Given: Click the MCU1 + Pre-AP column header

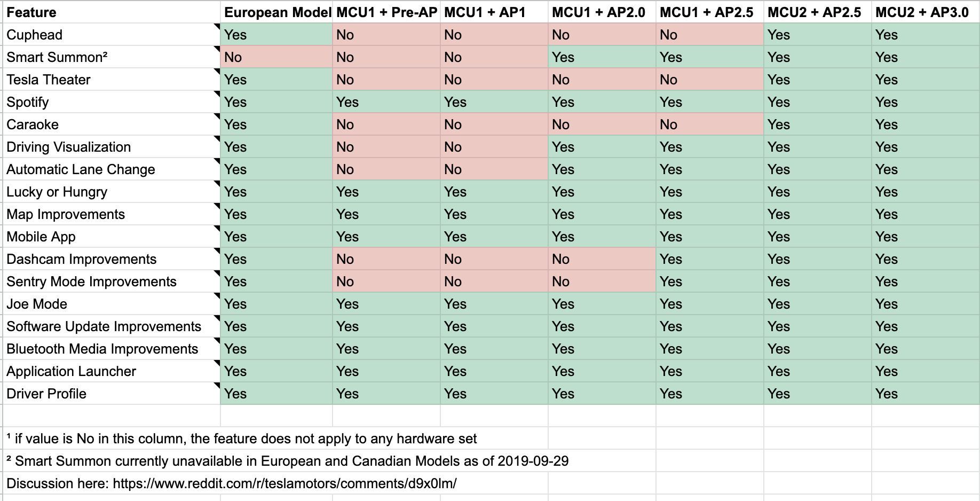Looking at the screenshot, I should click(x=386, y=12).
